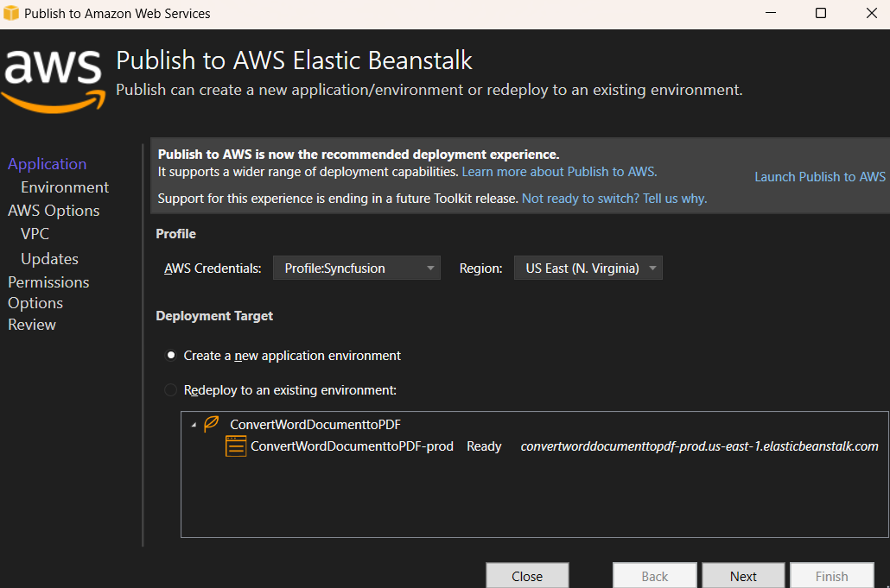
Task: Go to the Updates wizard step
Action: pyautogui.click(x=49, y=258)
